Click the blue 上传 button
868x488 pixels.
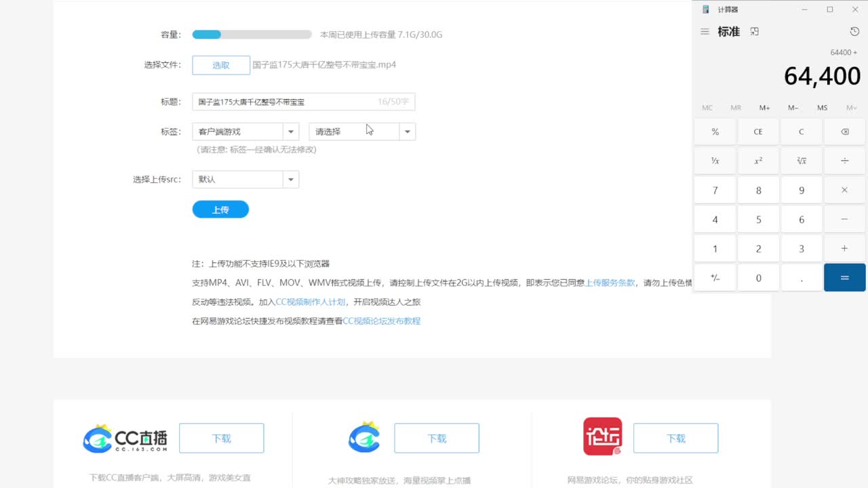tap(220, 209)
